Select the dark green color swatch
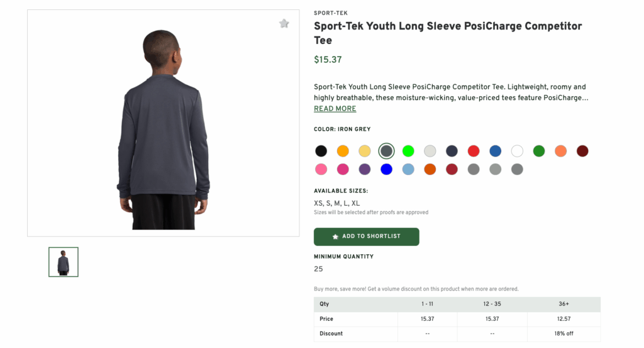 539,151
